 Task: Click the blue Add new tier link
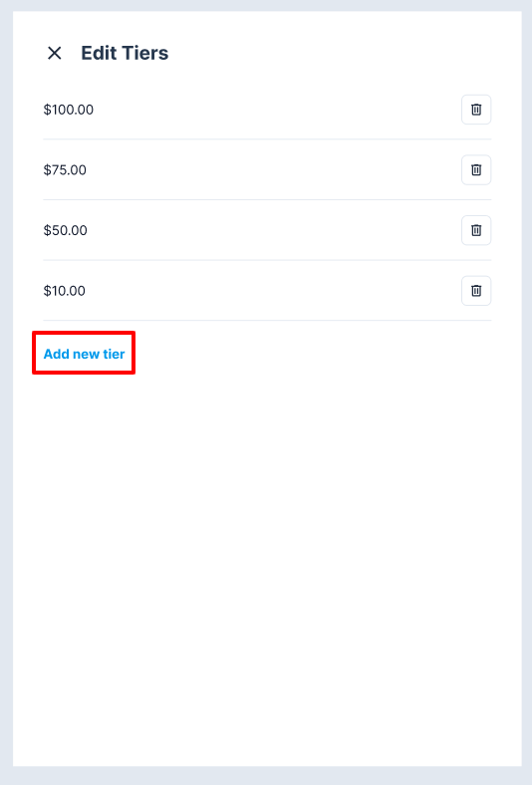[x=84, y=354]
